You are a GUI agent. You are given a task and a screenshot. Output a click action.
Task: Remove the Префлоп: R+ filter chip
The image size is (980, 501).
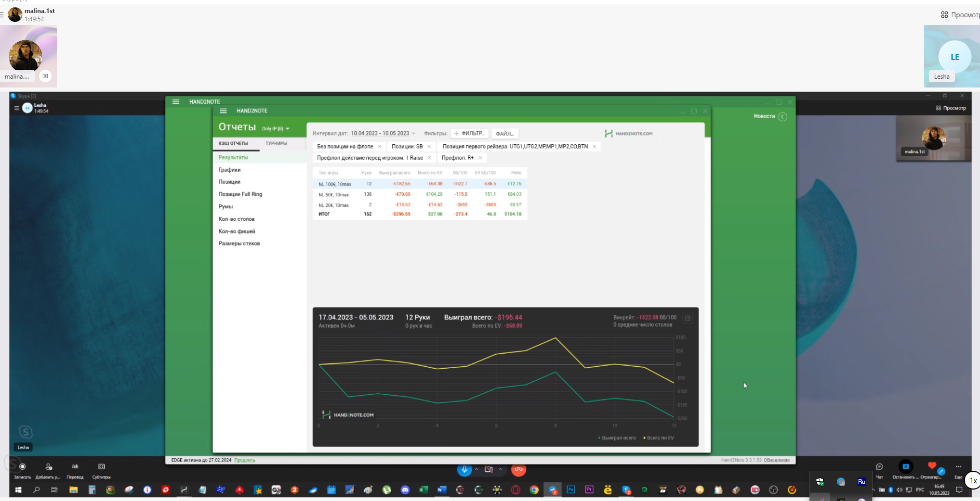point(480,158)
